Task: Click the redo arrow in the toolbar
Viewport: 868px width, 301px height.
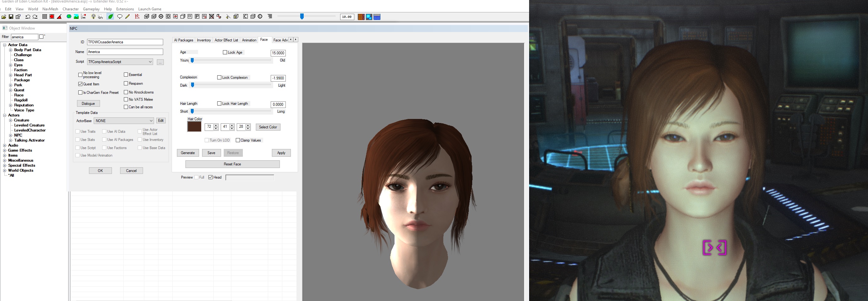Action: [x=35, y=17]
